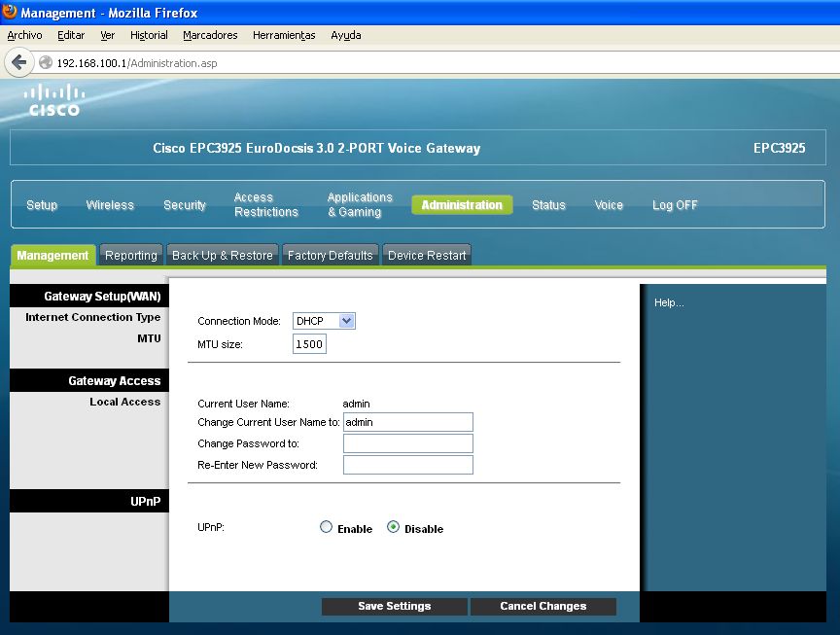Open the Historial menu
Viewport: 840px width, 635px height.
click(149, 35)
